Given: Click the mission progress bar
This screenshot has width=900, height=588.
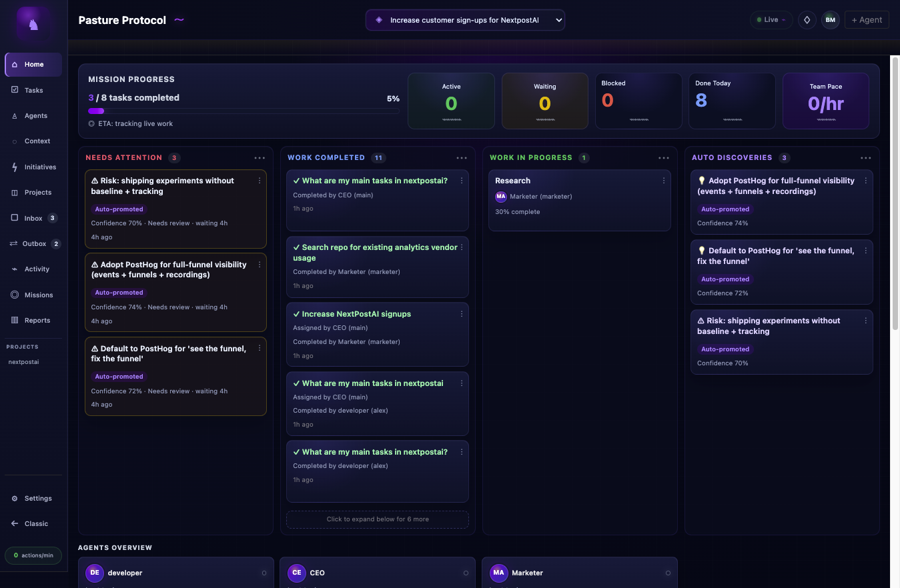Looking at the screenshot, I should tap(244, 111).
